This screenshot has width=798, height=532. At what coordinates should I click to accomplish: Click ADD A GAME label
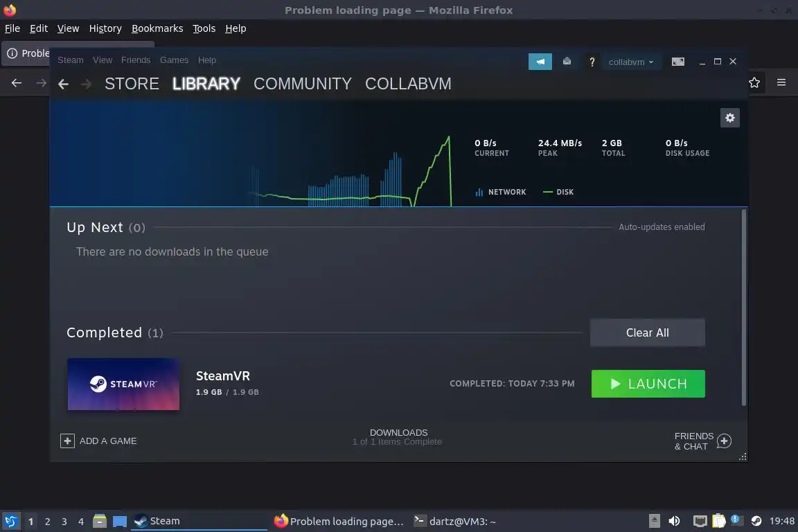click(x=108, y=441)
